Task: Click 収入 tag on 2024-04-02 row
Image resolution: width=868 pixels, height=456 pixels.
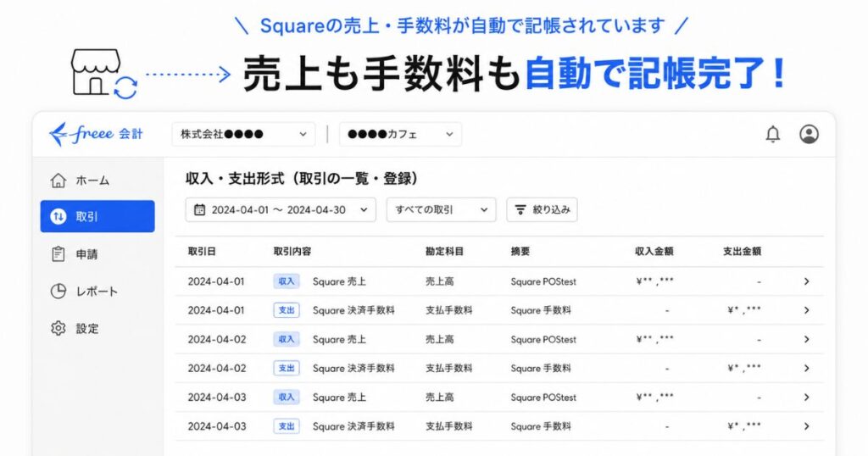Action: pos(287,339)
